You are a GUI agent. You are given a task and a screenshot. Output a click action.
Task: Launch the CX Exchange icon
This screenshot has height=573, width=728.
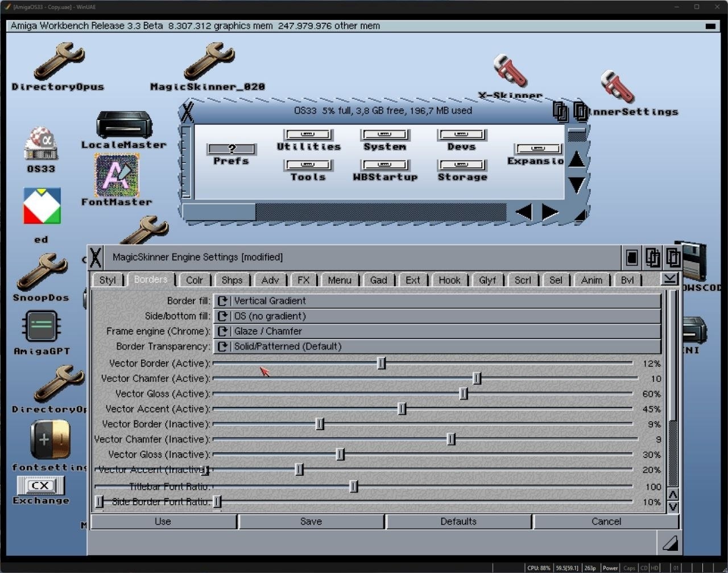coord(40,485)
